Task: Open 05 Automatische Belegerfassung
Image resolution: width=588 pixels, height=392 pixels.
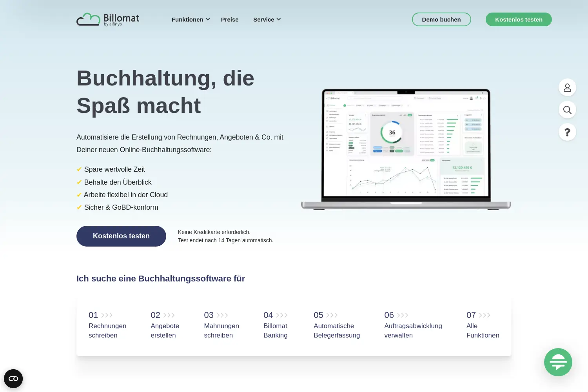Action: pyautogui.click(x=337, y=325)
